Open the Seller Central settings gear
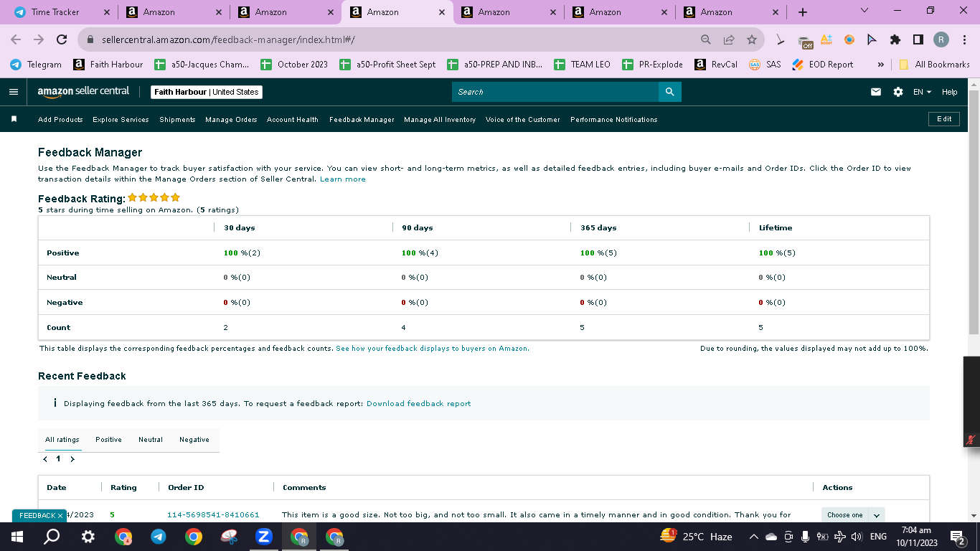The width and height of the screenshot is (980, 551). (897, 92)
